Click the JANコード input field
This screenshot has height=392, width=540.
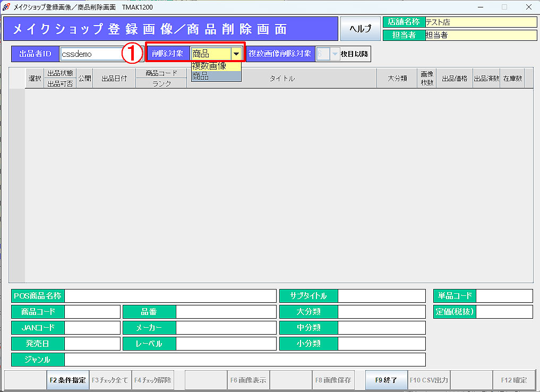tap(92, 328)
